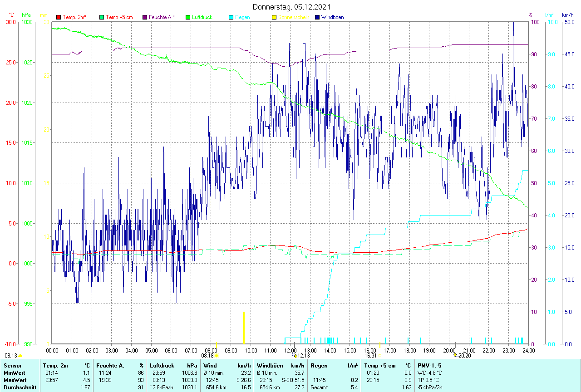Click the purple Feuchte A. legend swatch
The image size is (581, 392).
tap(145, 17)
